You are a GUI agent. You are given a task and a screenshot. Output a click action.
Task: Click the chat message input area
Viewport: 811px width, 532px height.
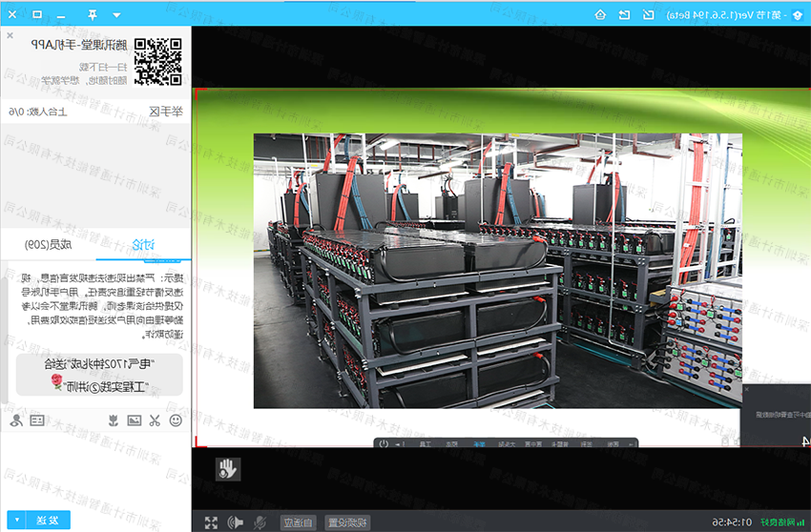[95, 467]
